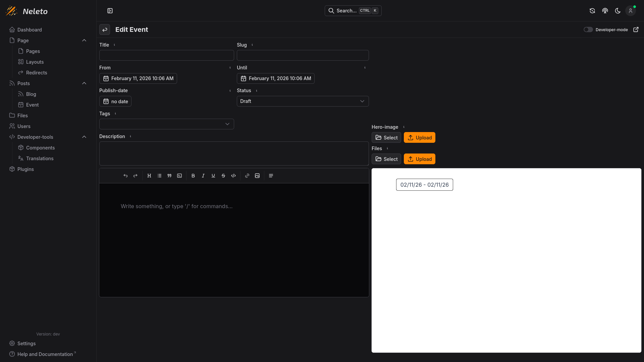The width and height of the screenshot is (644, 362).
Task: Toggle Developer-mode switch
Action: (588, 29)
